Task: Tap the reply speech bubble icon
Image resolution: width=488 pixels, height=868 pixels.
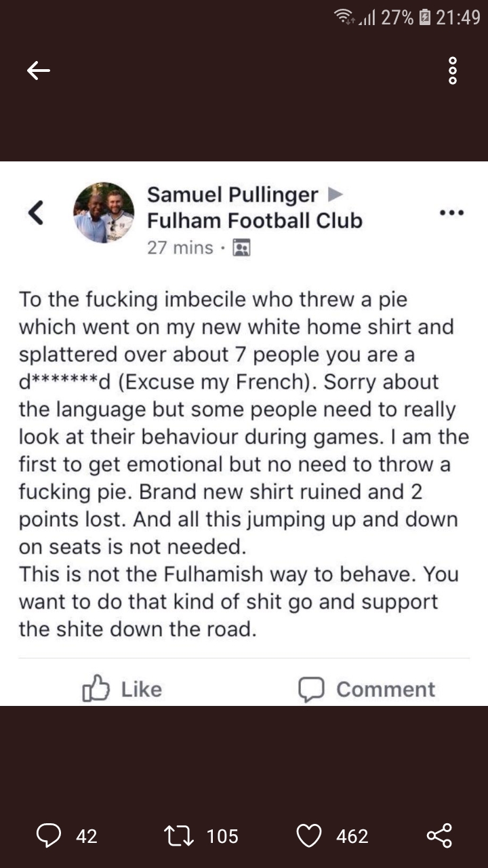Action: [x=49, y=835]
